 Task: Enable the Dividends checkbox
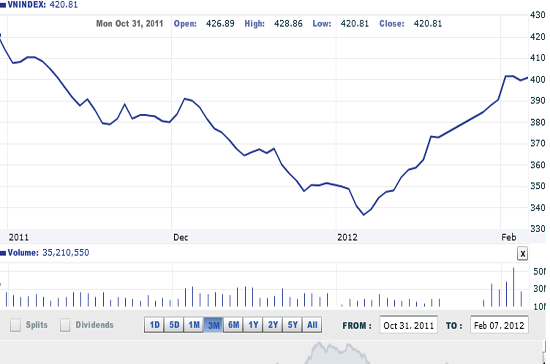[x=65, y=325]
